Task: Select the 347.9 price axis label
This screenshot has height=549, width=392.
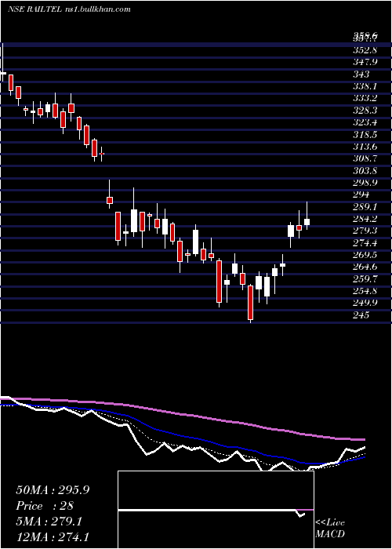Action: (x=365, y=62)
